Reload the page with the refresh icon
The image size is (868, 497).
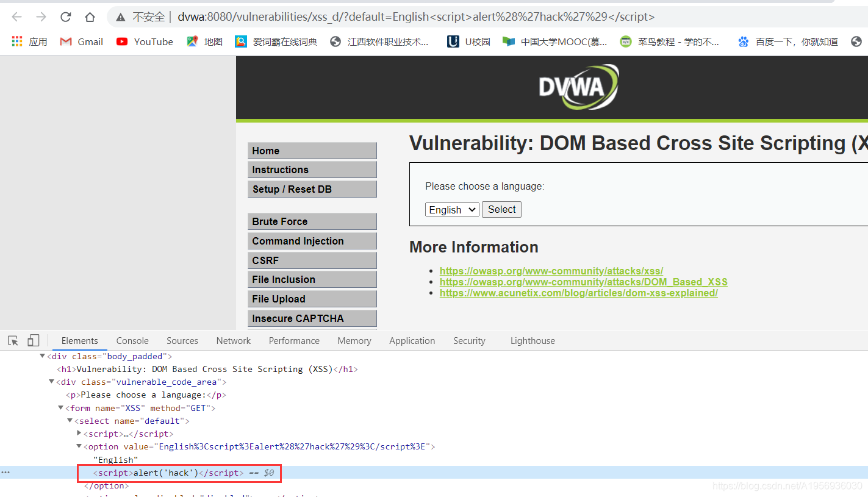65,17
